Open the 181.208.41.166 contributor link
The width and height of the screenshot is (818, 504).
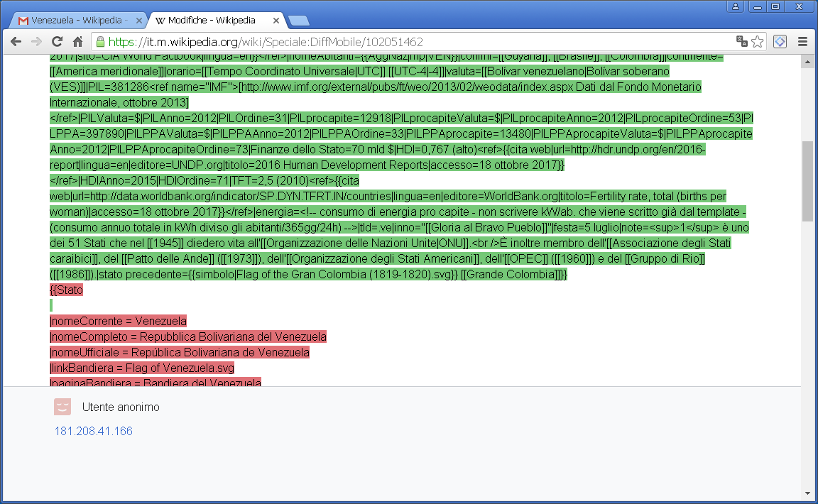click(x=93, y=431)
